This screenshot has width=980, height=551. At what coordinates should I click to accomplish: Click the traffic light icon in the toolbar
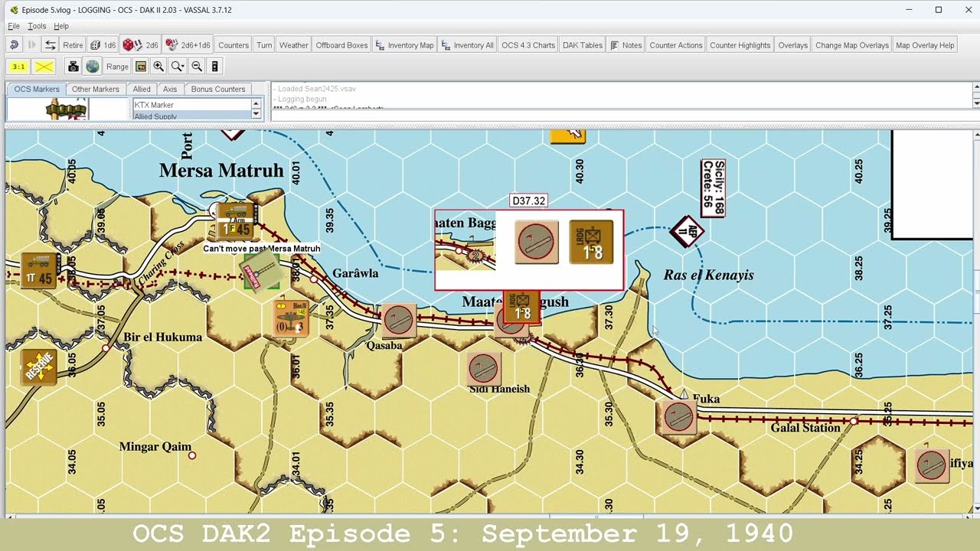[x=215, y=67]
